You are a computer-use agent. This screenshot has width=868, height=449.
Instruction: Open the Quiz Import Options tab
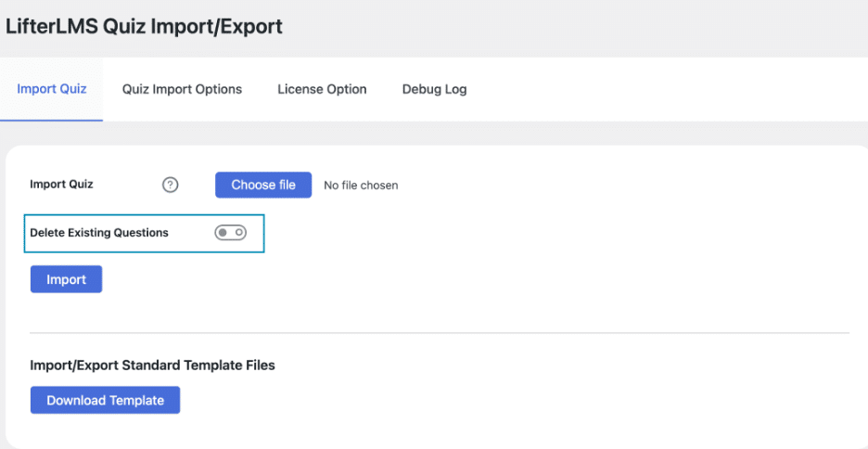[182, 89]
